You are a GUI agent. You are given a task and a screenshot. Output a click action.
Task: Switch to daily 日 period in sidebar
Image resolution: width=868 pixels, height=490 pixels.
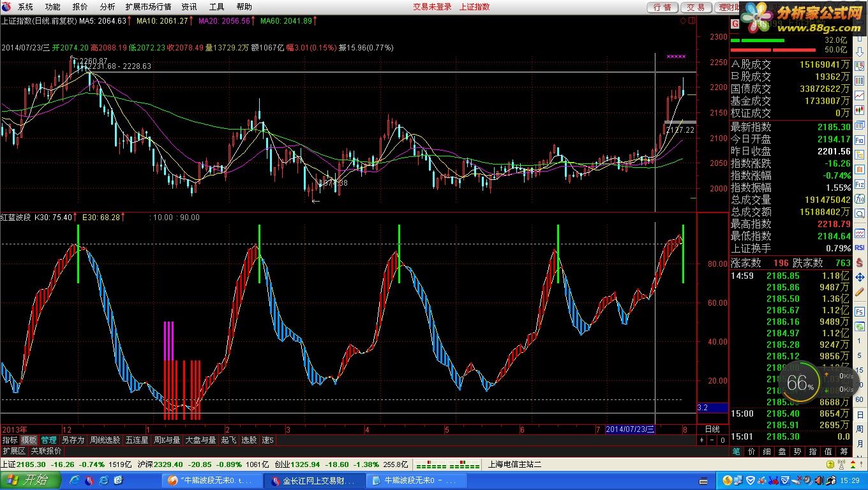[x=860, y=414]
